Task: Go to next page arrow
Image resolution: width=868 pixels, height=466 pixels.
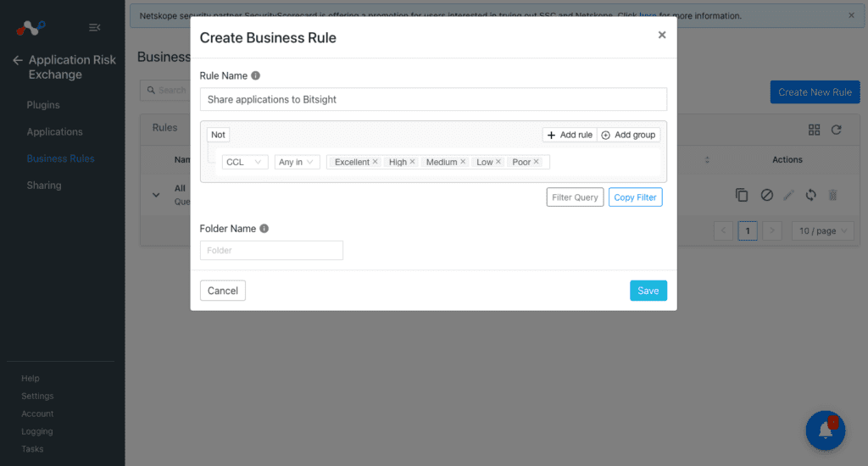Action: [771, 230]
